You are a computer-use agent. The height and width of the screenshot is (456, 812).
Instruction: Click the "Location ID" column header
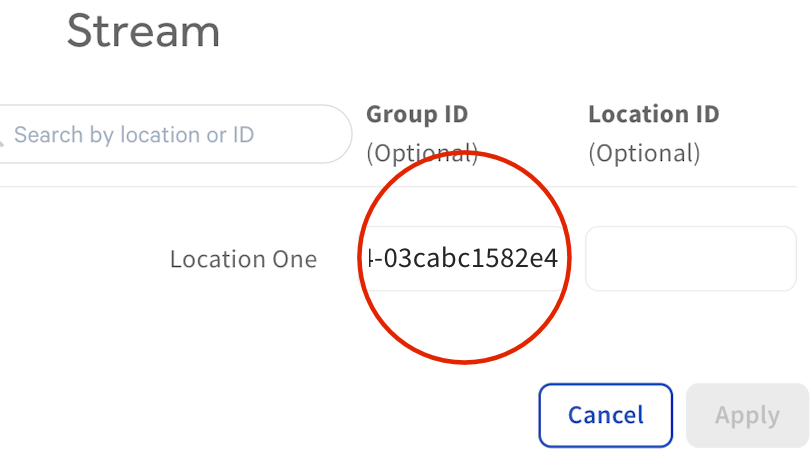coord(653,114)
